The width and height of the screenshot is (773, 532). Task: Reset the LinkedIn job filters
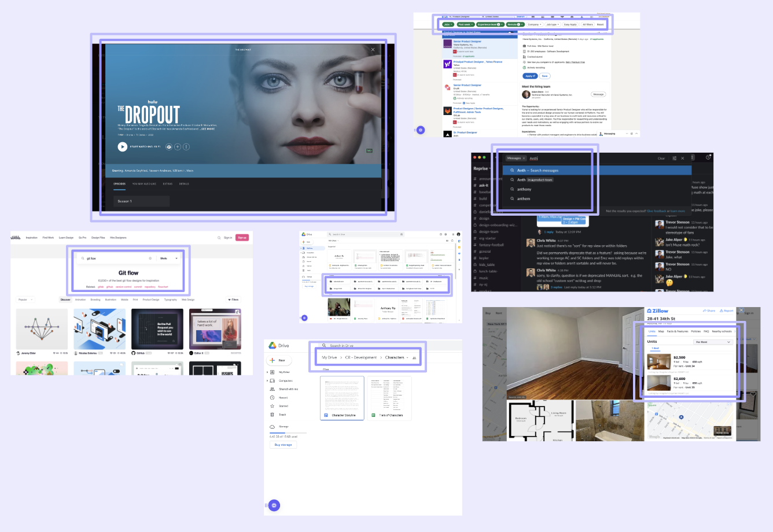tap(600, 24)
